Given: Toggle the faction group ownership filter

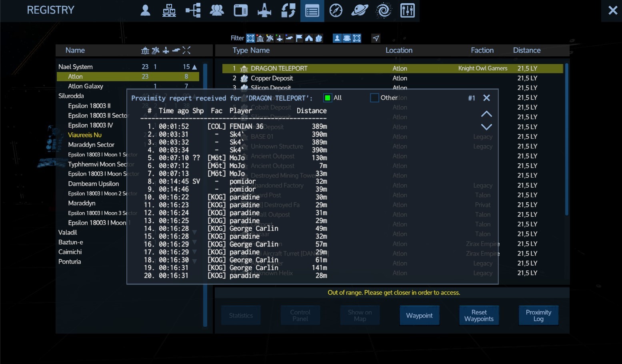Looking at the screenshot, I should click(347, 38).
